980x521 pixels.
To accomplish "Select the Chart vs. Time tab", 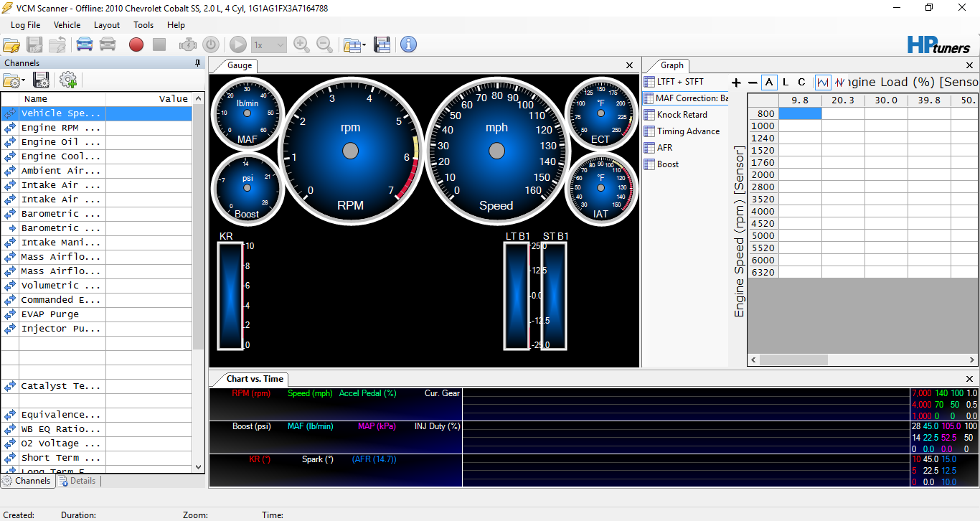I will pos(255,379).
